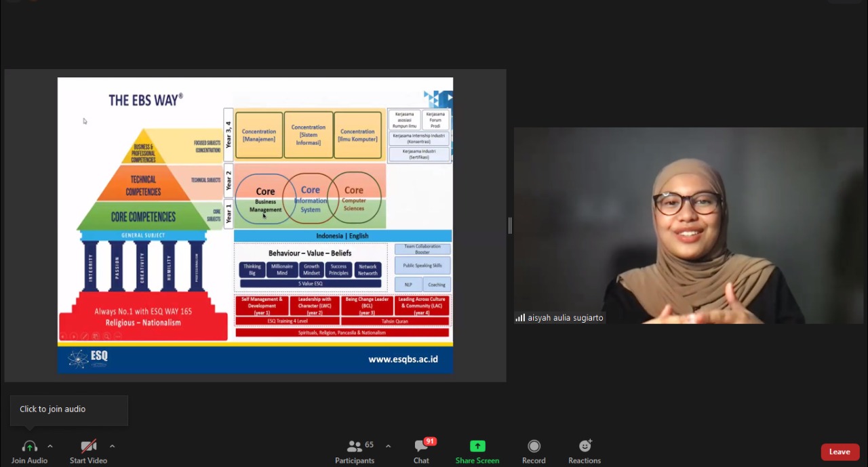This screenshot has height=467, width=868.
Task: Expand video options arrow beside Start Video
Action: point(112,446)
